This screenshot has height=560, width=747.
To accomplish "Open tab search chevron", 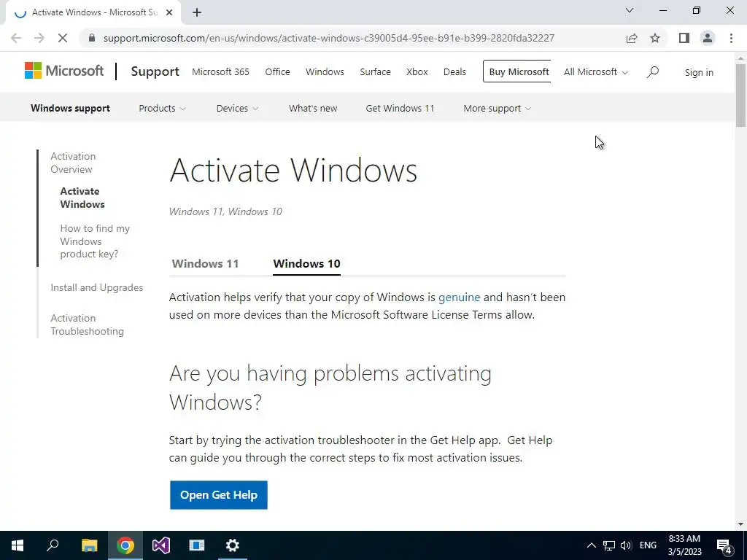I will (630, 10).
